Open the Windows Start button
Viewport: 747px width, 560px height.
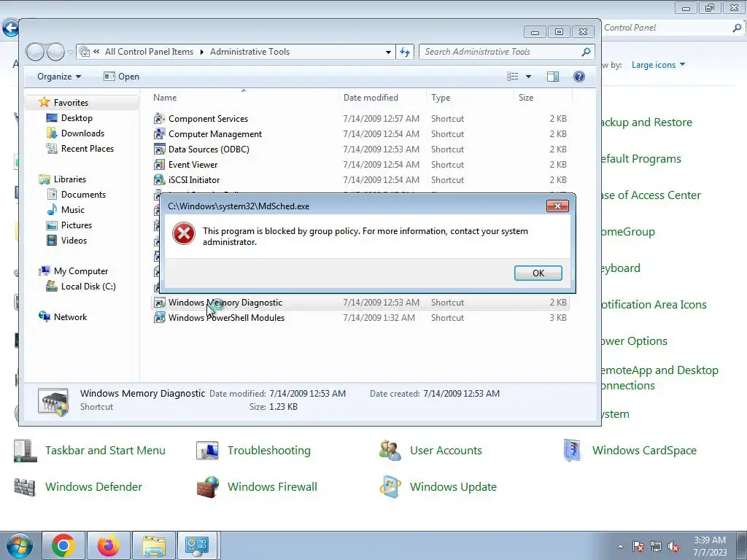18,546
